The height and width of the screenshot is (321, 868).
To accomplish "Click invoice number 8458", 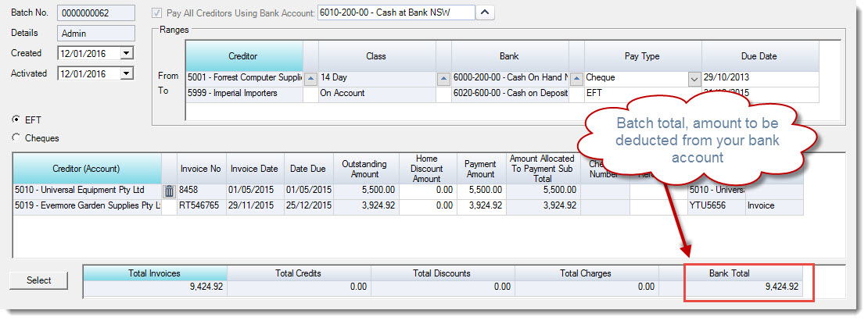I will coord(202,191).
